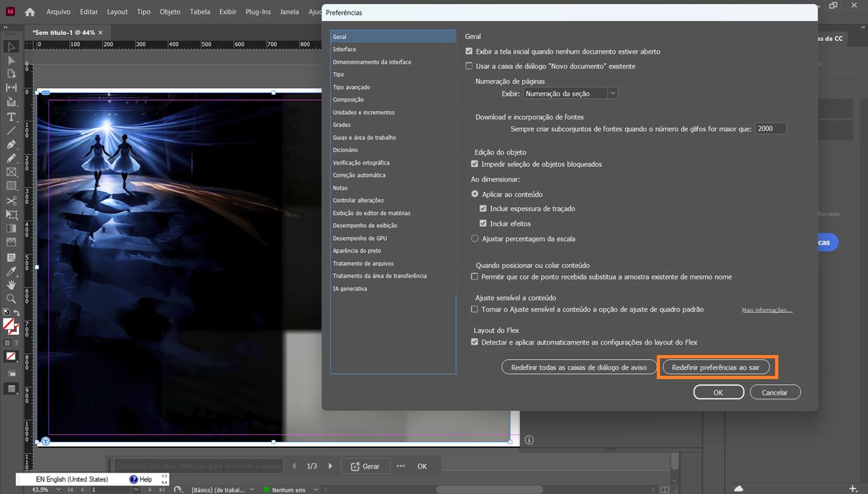Select the Pencil tool
The image size is (868, 494).
point(11,158)
